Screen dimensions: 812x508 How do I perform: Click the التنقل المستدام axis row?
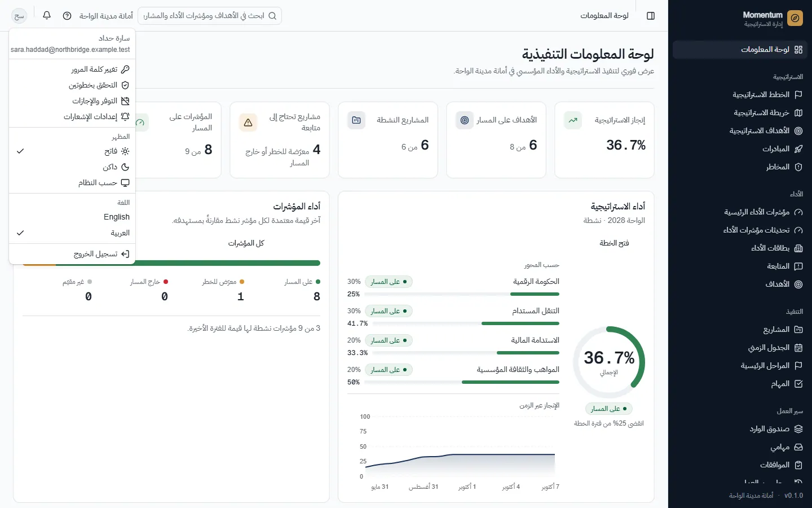point(453,317)
